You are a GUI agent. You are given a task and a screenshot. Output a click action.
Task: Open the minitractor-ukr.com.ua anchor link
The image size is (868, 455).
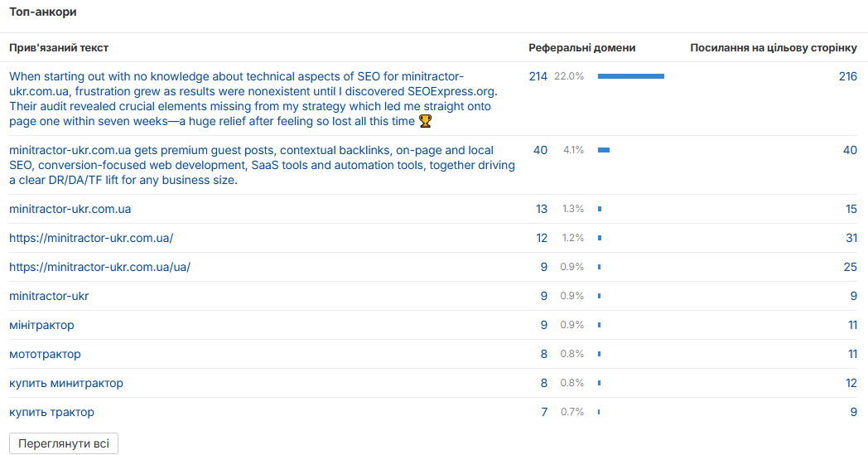click(70, 209)
